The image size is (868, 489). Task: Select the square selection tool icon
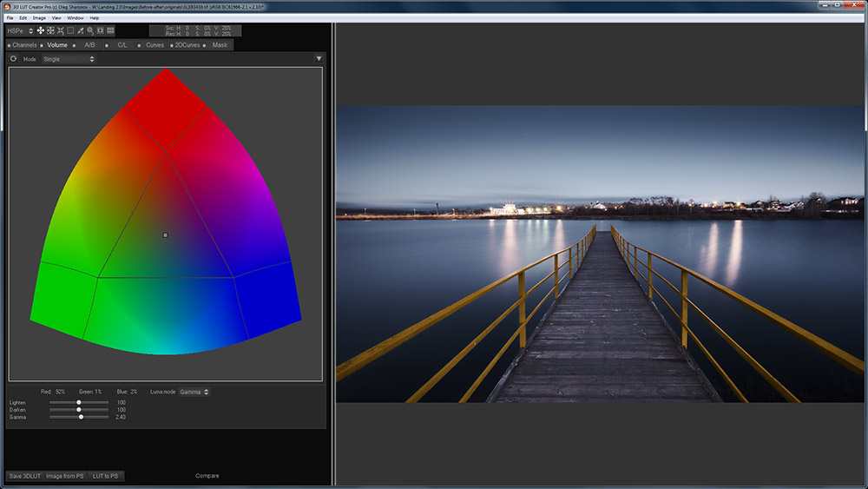70,30
